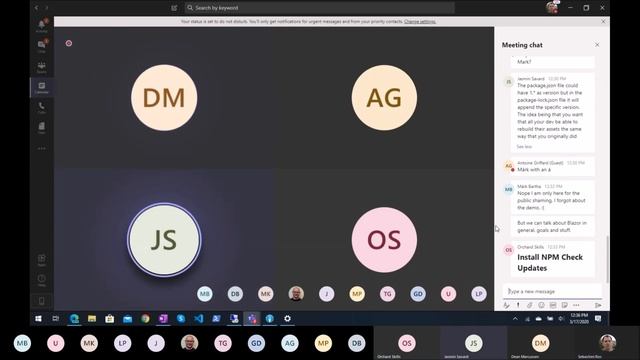The height and width of the screenshot is (360, 640).
Task: Open the Calls section in the sidebar
Action: pos(42,107)
